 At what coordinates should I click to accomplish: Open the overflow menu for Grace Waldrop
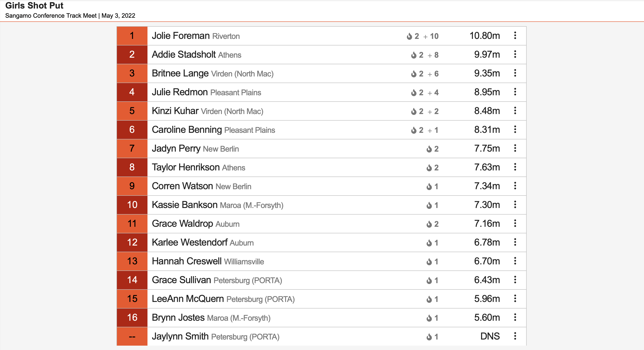pos(515,223)
